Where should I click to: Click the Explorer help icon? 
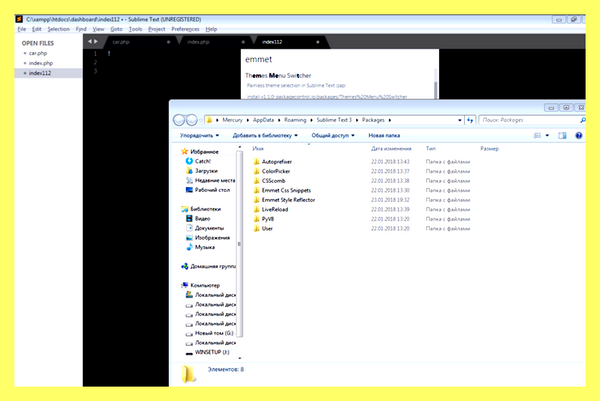pyautogui.click(x=579, y=135)
